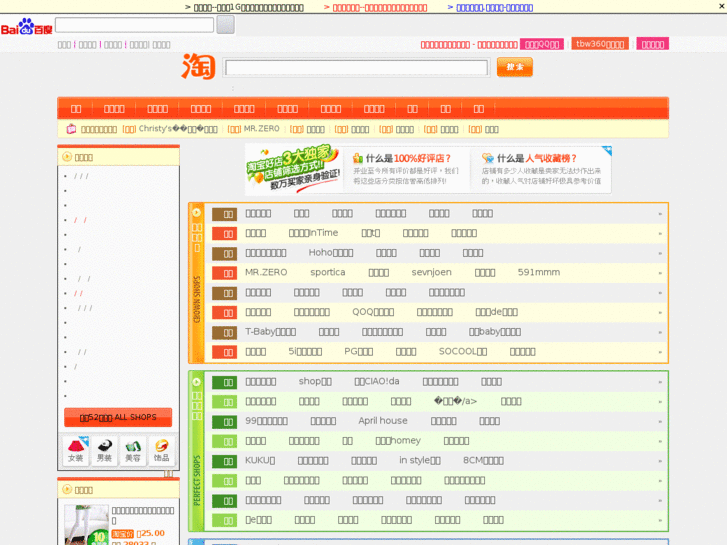
Task: Open Christy's shop in hot shops bar
Action: [x=178, y=129]
